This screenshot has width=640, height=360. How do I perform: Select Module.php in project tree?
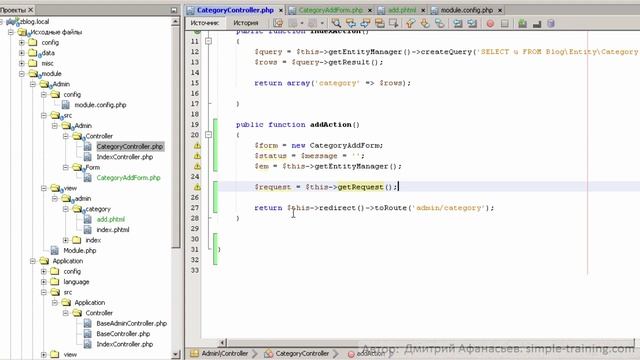coord(80,251)
